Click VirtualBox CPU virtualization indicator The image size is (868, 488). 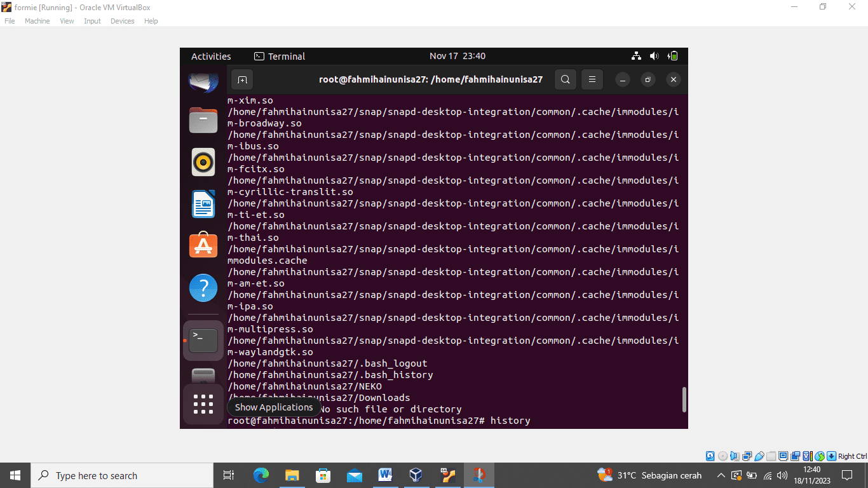pyautogui.click(x=808, y=456)
